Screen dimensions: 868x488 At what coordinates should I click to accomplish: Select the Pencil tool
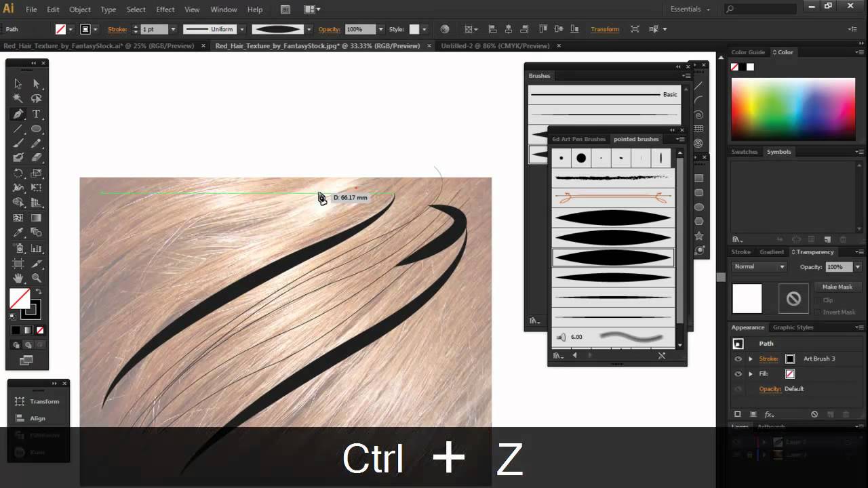36,143
